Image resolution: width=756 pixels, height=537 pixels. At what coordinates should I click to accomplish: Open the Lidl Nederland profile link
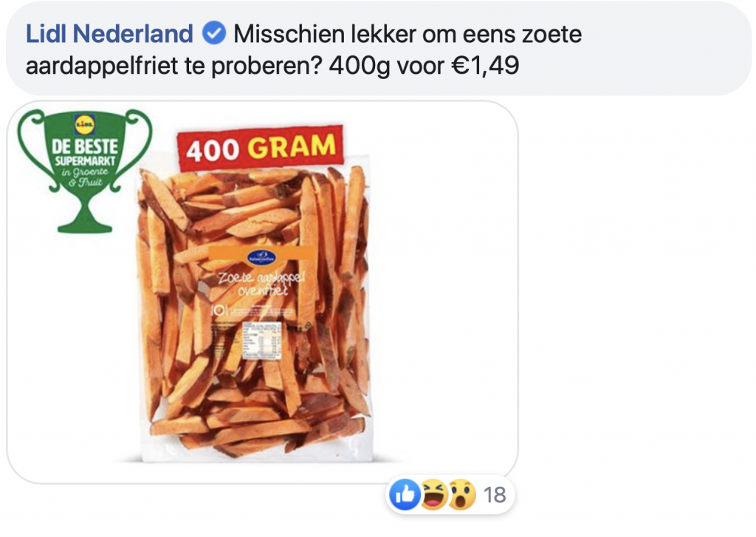109,34
